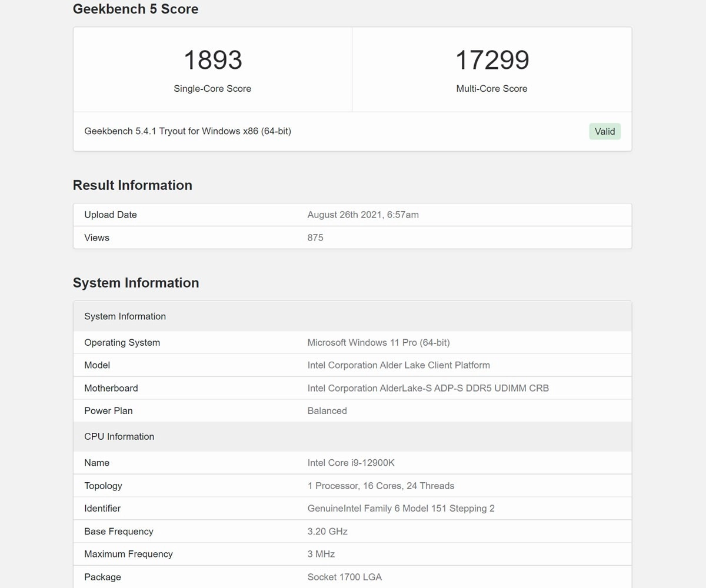This screenshot has height=588, width=706.
Task: Click 1 Processor, 16 Cores, 24 Threads
Action: [381, 486]
